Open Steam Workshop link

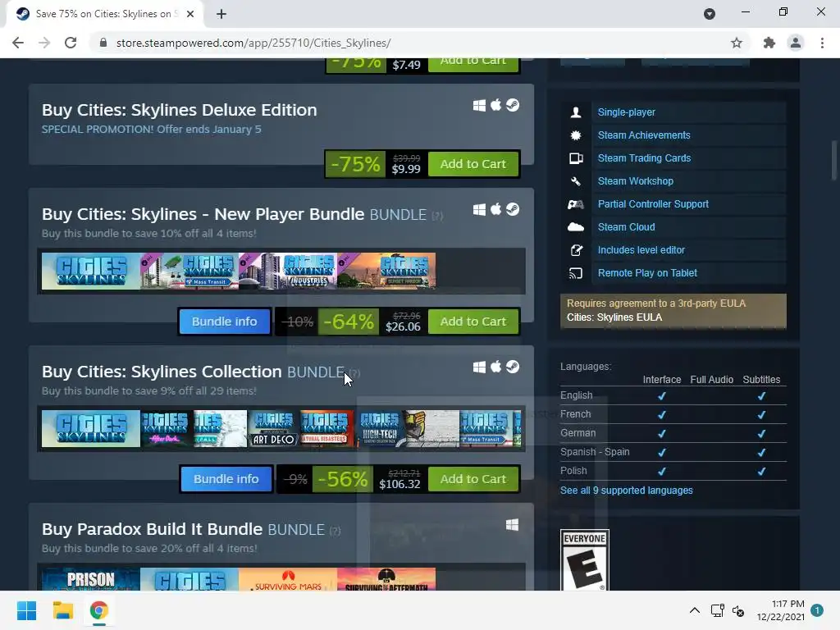pos(636,181)
